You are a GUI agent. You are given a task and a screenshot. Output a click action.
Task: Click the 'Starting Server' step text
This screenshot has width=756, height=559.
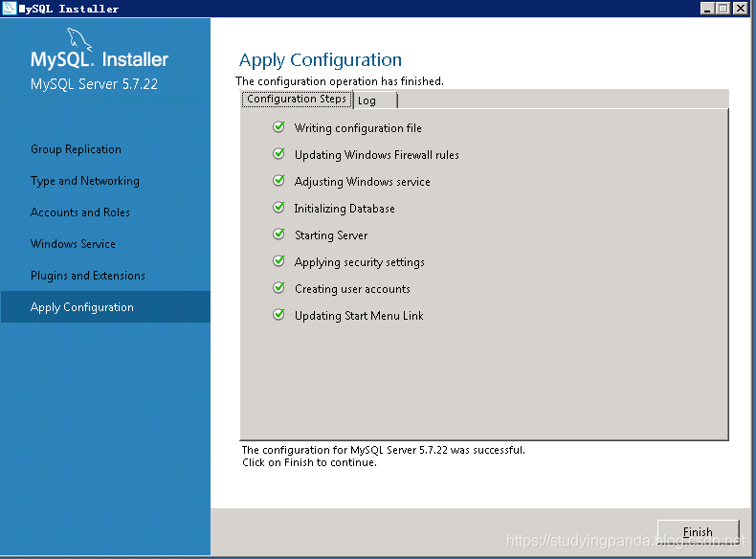coord(331,235)
